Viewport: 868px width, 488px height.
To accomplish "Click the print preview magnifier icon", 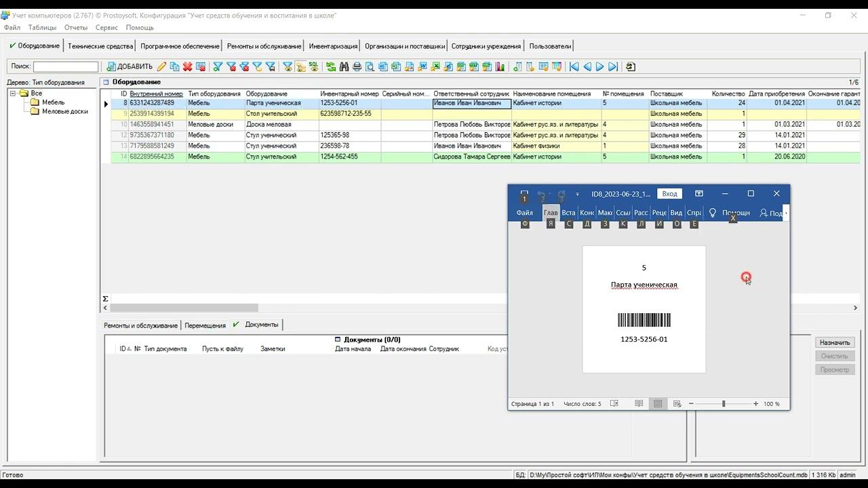I will click(x=370, y=66).
